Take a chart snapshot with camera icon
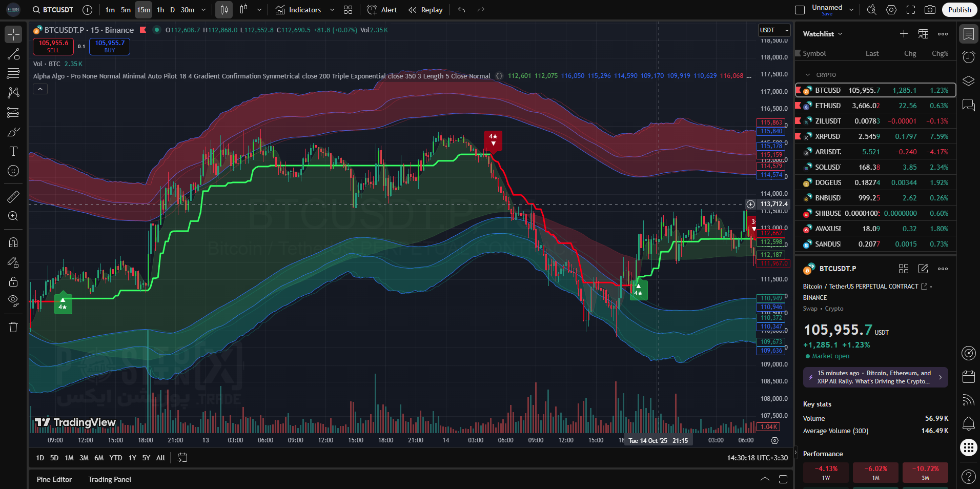Viewport: 980px width, 489px height. pos(930,10)
